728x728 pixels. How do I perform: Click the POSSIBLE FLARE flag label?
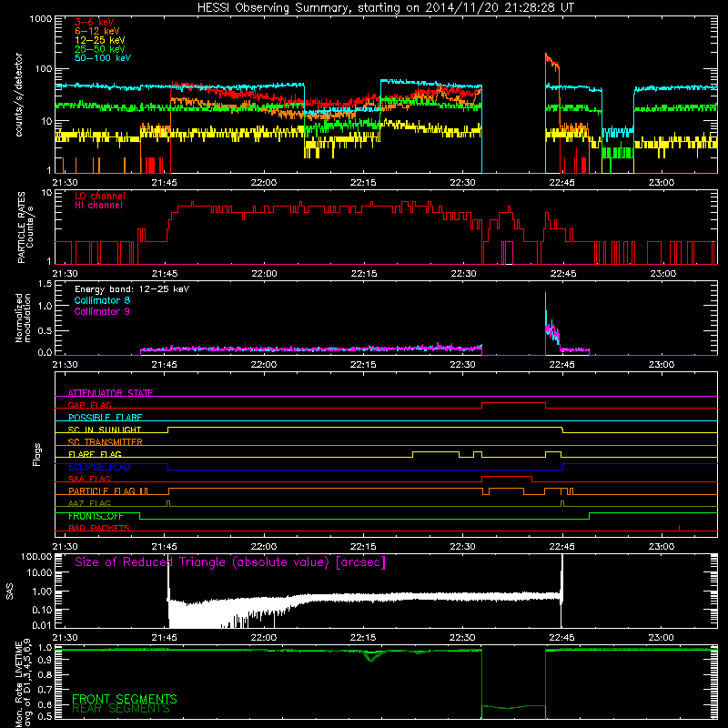tap(105, 418)
